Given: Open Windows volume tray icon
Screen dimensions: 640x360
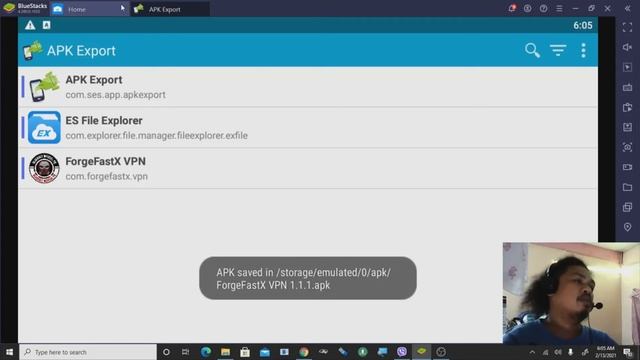Looking at the screenshot, I should [558, 352].
